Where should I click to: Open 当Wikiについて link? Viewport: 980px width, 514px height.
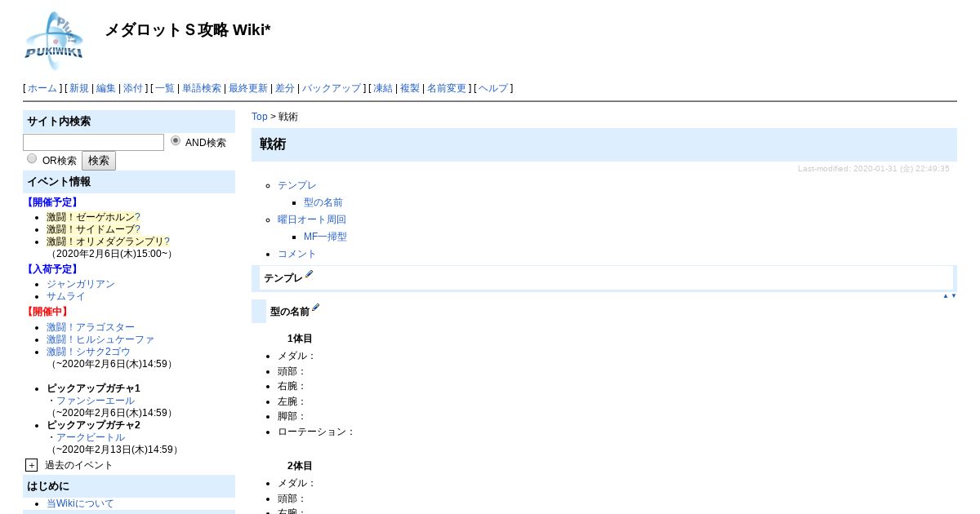tap(80, 503)
